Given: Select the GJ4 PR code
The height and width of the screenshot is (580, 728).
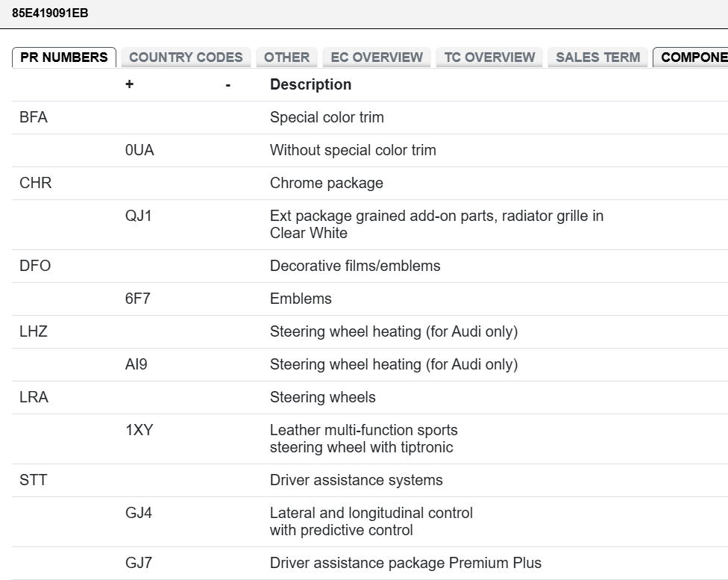Looking at the screenshot, I should pyautogui.click(x=138, y=513).
